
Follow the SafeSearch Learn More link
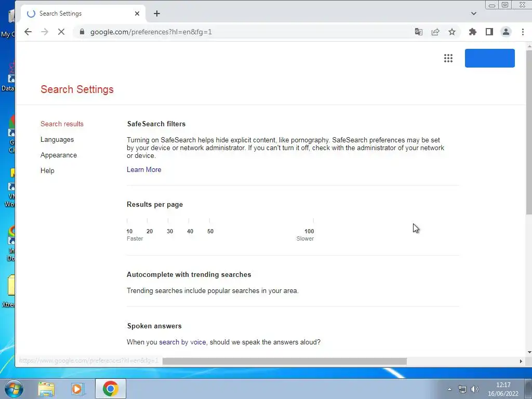point(144,170)
